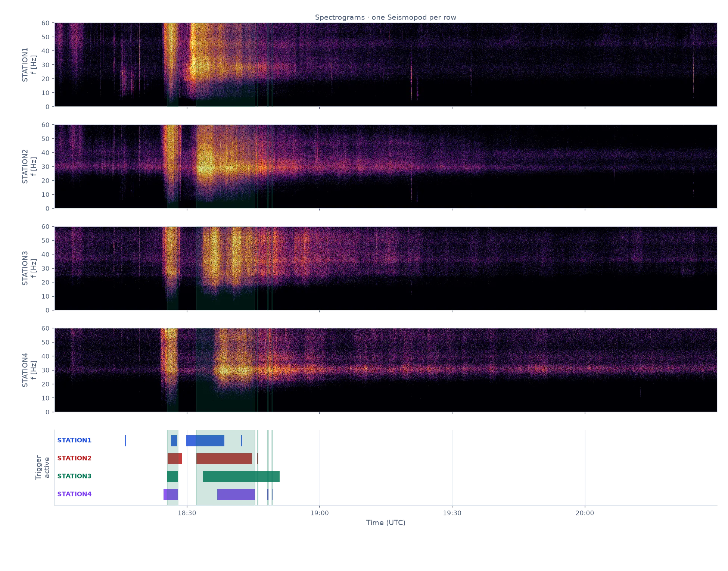Click the 20:00 time axis label

pos(585,513)
